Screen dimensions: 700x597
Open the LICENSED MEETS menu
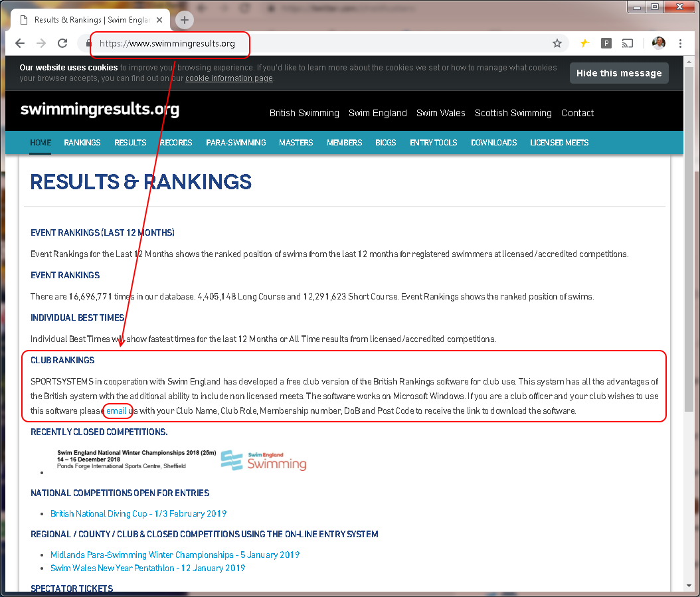(x=559, y=142)
